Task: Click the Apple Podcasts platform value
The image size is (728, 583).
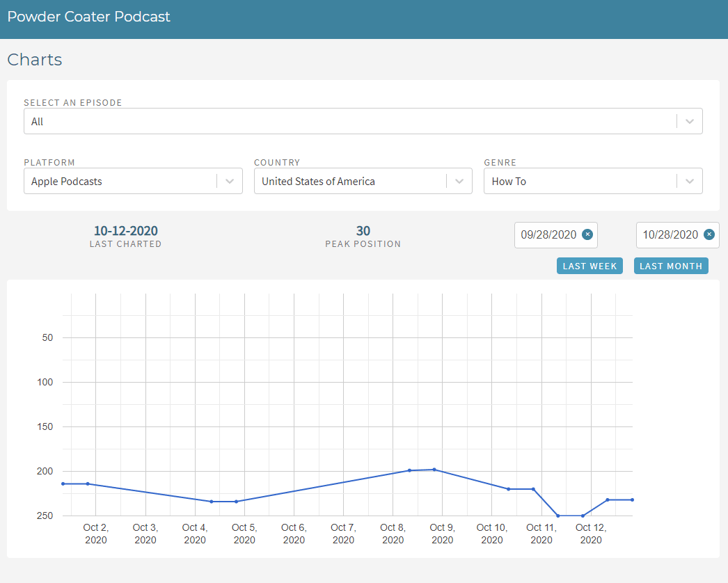Action: coord(66,182)
